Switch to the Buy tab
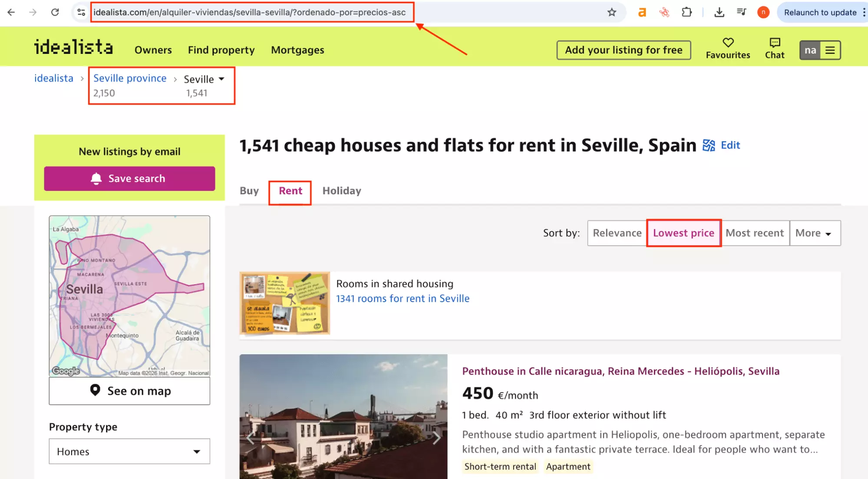The height and width of the screenshot is (479, 868). point(249,190)
